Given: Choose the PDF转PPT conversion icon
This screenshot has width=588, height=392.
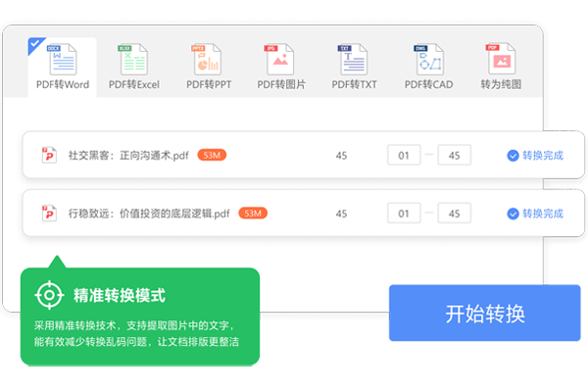Looking at the screenshot, I should pos(207,61).
